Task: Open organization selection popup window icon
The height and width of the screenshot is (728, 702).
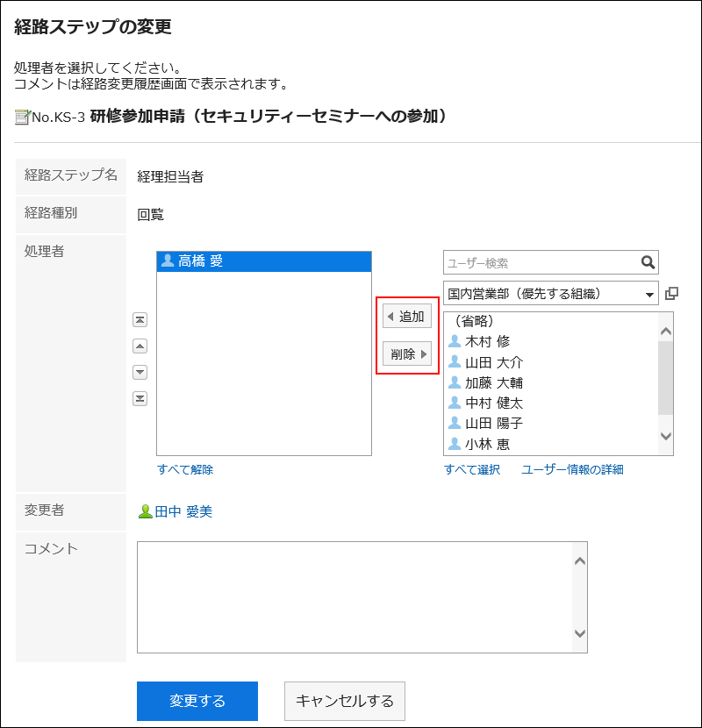Action: [x=671, y=293]
